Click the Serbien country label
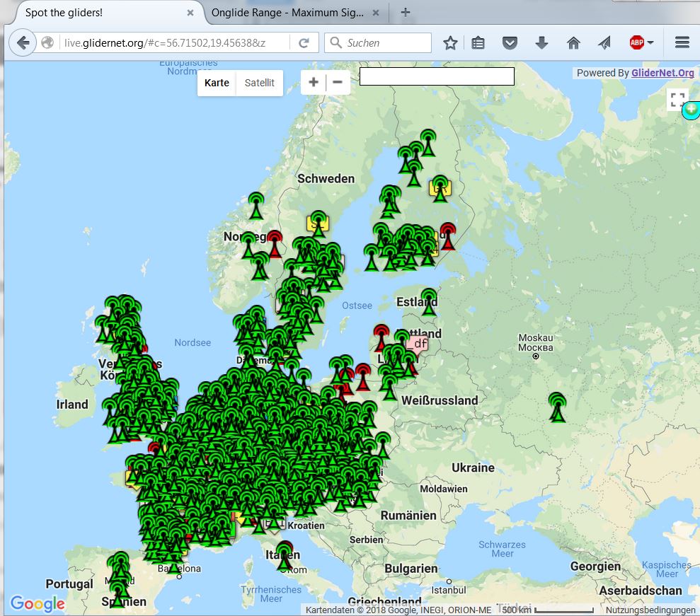Image resolution: width=700 pixels, height=616 pixels. pyautogui.click(x=366, y=540)
